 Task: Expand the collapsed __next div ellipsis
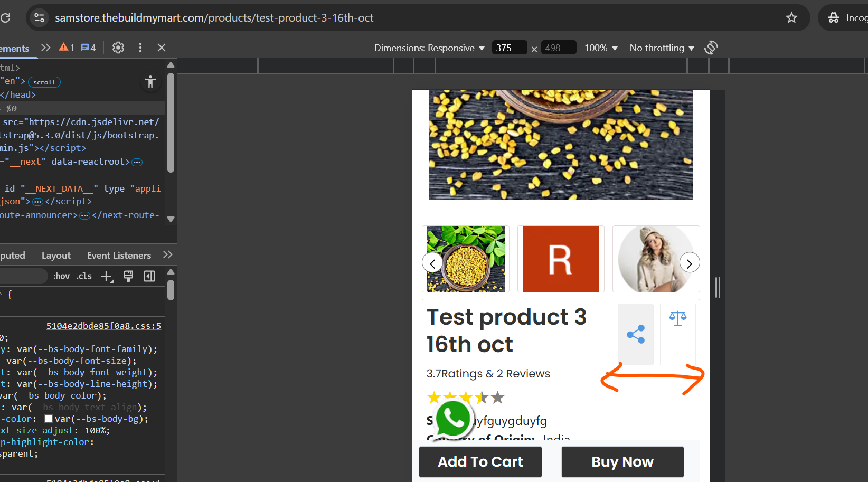pos(137,162)
